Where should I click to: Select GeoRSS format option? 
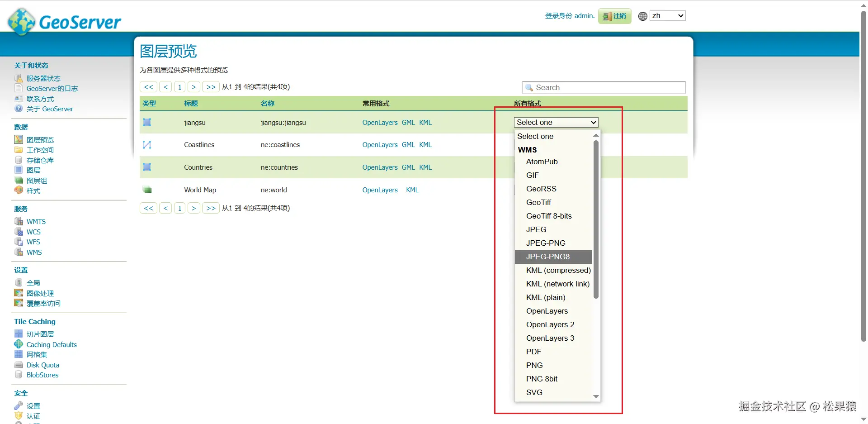pyautogui.click(x=541, y=189)
